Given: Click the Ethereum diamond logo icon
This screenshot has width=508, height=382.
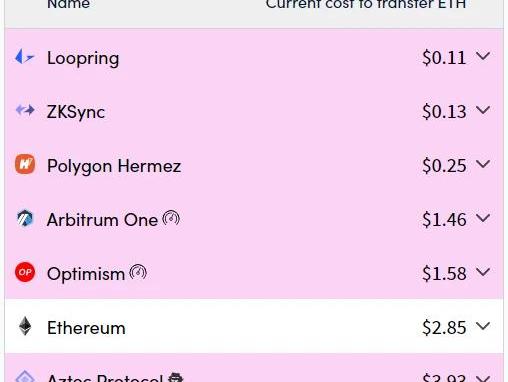Looking at the screenshot, I should point(25,326).
